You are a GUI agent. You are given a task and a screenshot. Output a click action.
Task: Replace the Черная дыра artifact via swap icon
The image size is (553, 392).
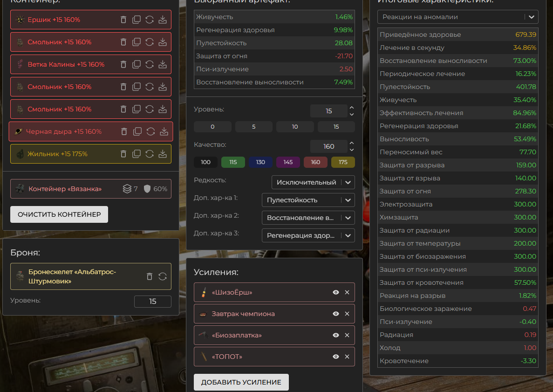[x=150, y=131]
